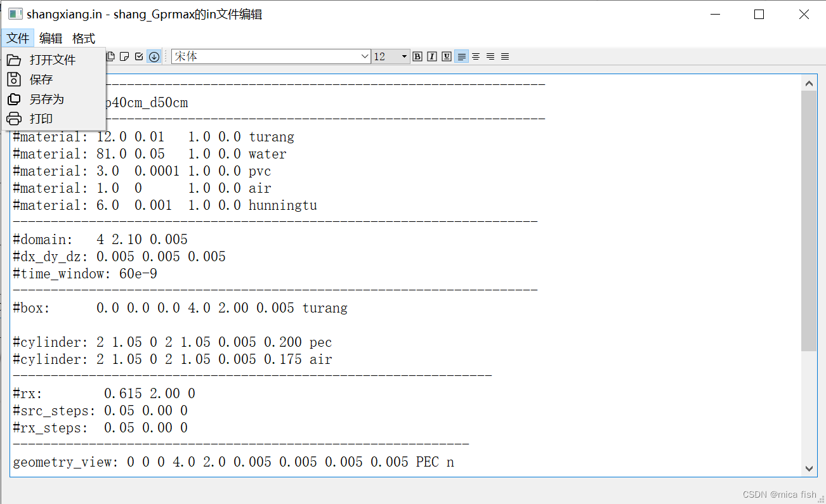Click the vertical scrollbar thumb
The width and height of the screenshot is (826, 504).
[x=809, y=221]
